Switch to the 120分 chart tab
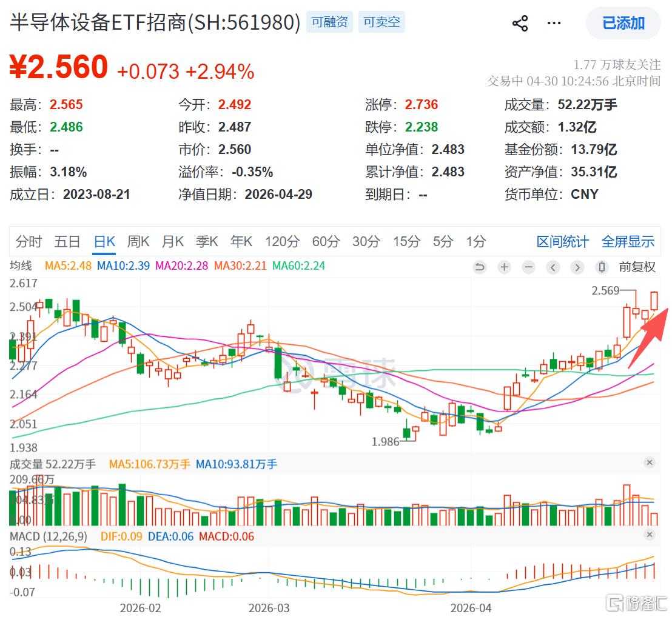Viewport: 672px width, 617px height. point(282,241)
